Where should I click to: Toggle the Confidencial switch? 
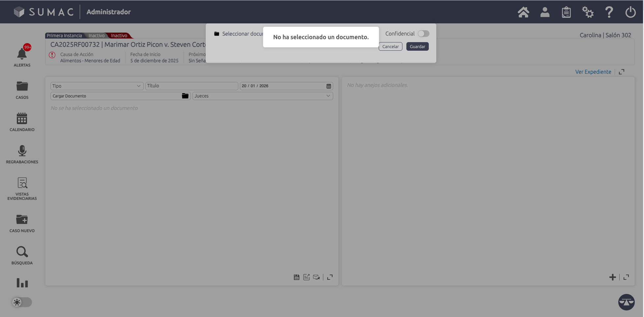(424, 34)
